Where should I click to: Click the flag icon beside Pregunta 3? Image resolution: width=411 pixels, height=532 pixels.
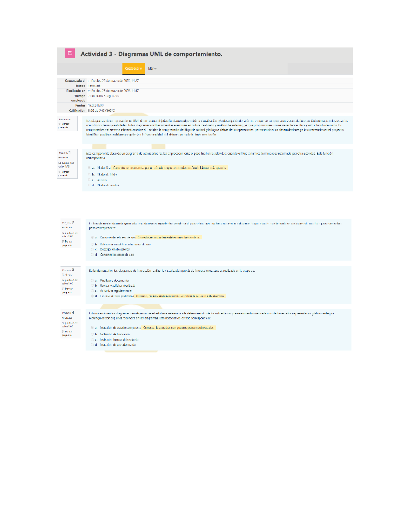pyautogui.click(x=64, y=289)
